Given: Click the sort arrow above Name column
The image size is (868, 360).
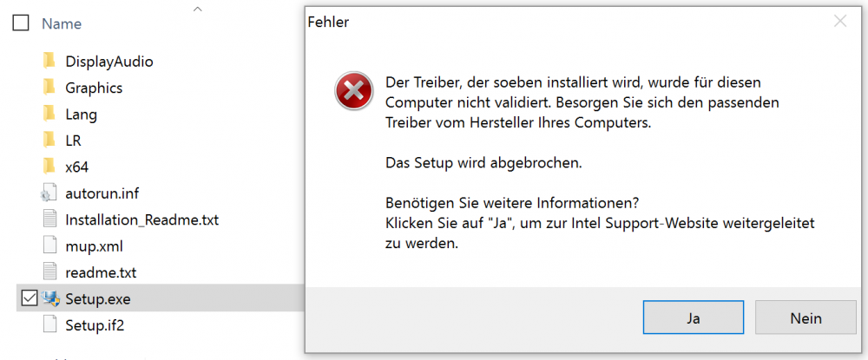Looking at the screenshot, I should [198, 10].
